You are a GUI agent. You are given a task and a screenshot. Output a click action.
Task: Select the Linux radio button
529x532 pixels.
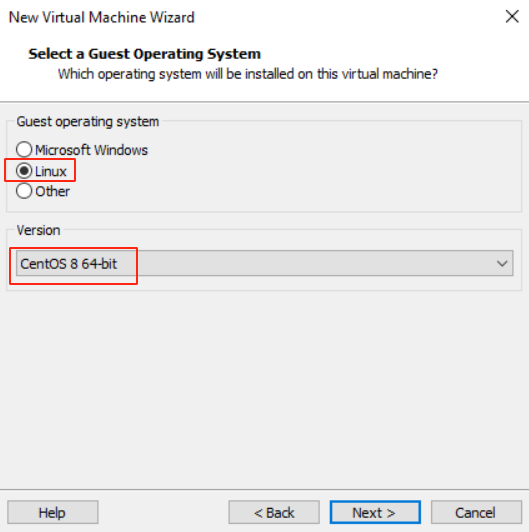tap(24, 171)
